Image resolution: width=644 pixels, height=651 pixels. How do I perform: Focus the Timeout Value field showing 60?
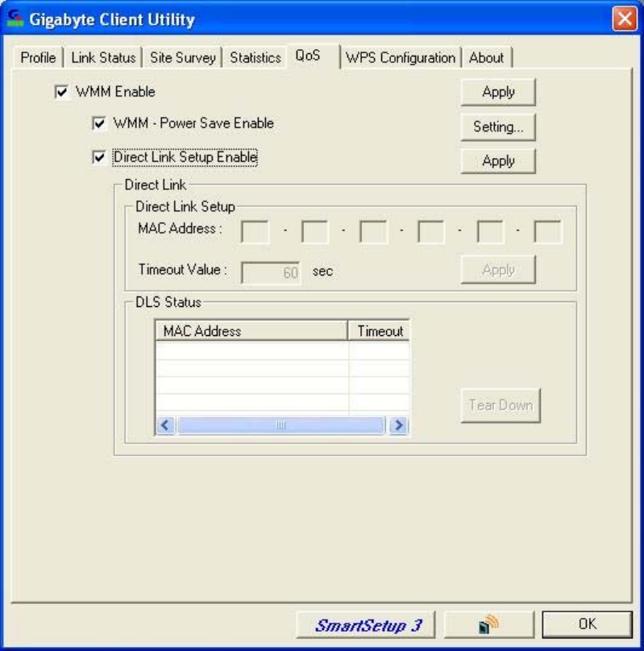coord(270,273)
